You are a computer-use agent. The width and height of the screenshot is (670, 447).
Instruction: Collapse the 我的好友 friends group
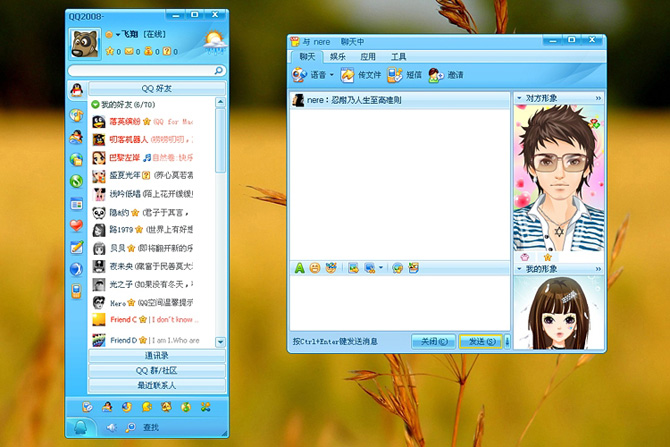(x=95, y=104)
